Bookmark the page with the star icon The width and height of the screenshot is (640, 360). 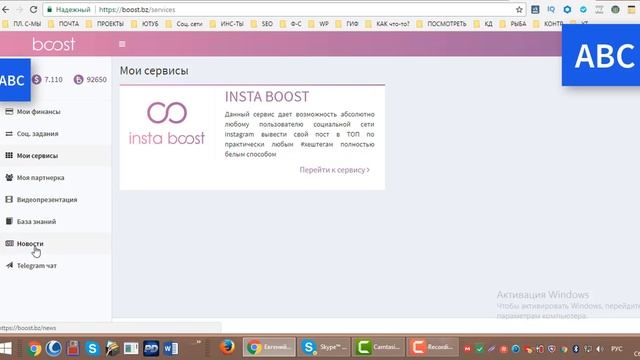[x=519, y=9]
